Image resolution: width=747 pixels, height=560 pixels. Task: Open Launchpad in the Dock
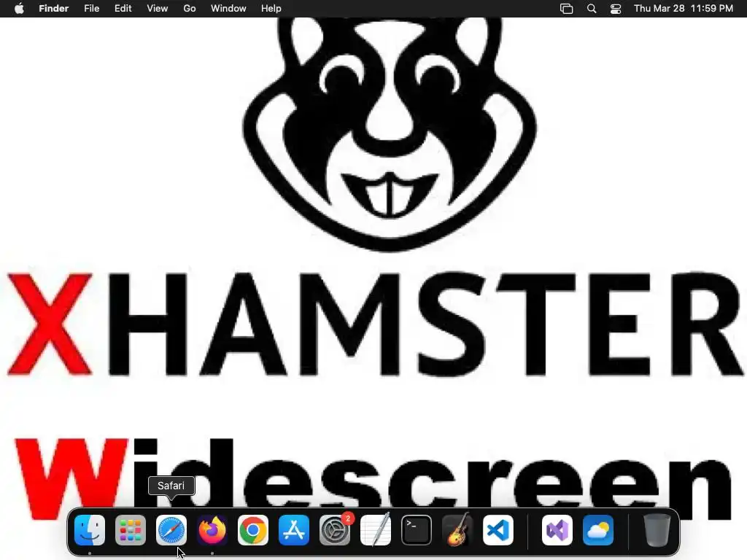point(131,530)
